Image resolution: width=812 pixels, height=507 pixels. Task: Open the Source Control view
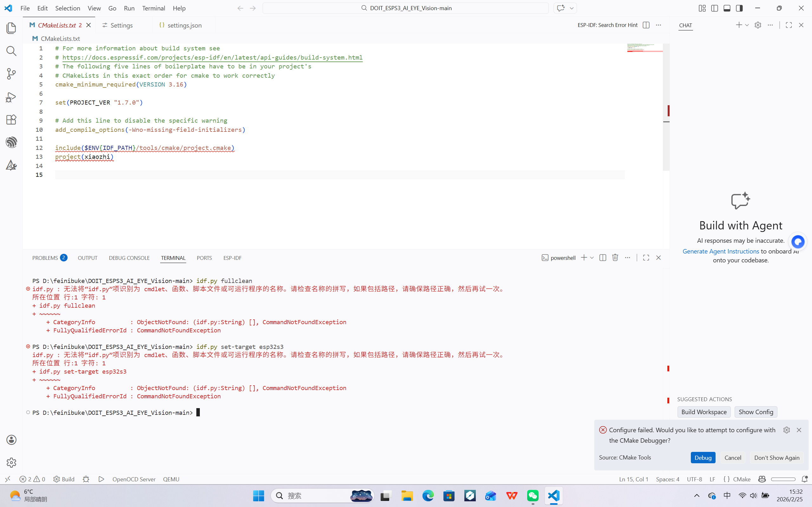pos(11,74)
